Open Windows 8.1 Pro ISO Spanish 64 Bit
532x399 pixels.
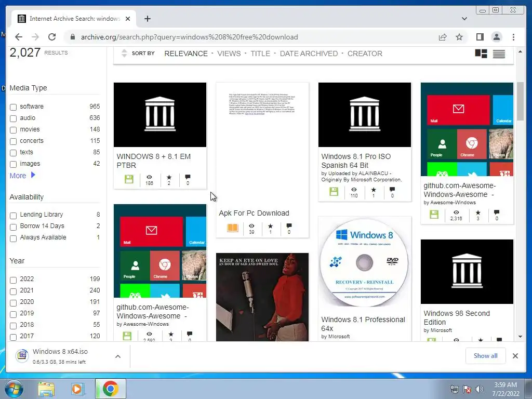coord(356,161)
